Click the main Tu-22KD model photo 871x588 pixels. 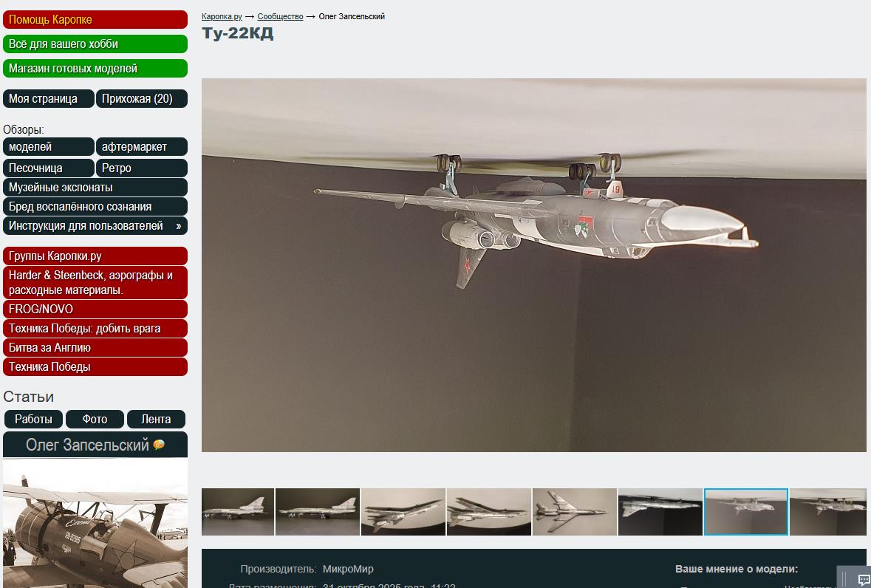(533, 264)
